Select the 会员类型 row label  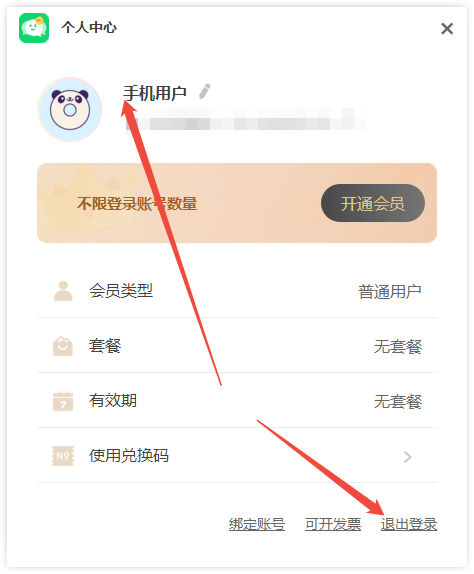point(121,291)
